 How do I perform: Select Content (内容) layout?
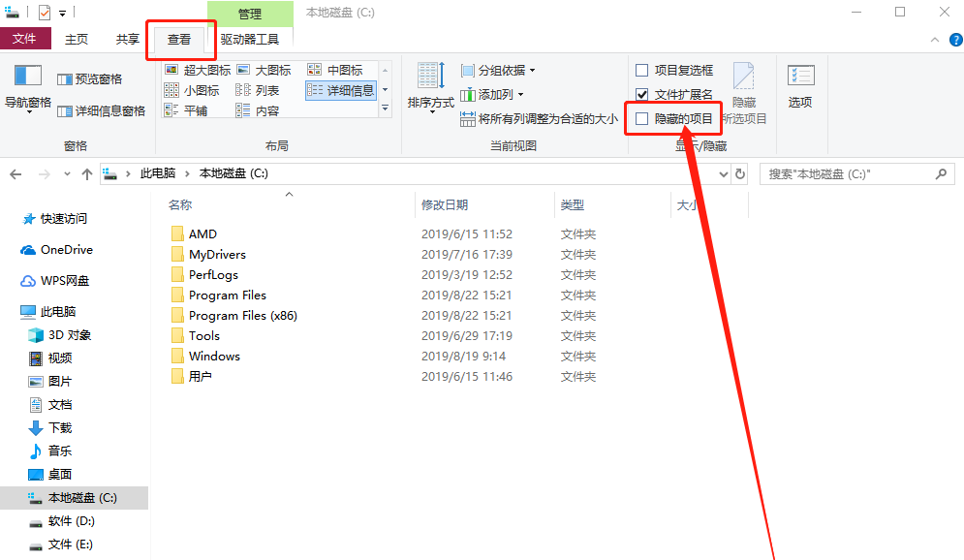coord(258,110)
